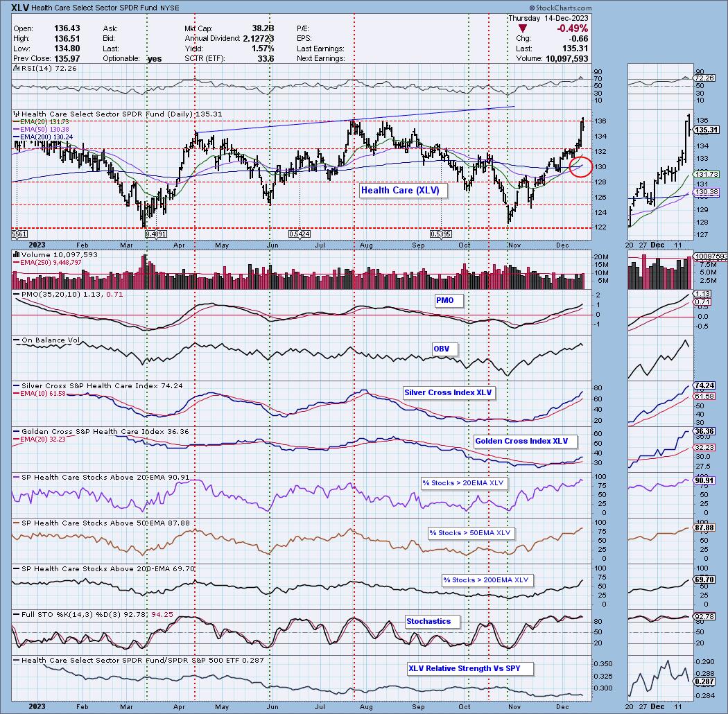Click the High value 136.51
Viewport: 728px width, 714px height.
(67, 39)
